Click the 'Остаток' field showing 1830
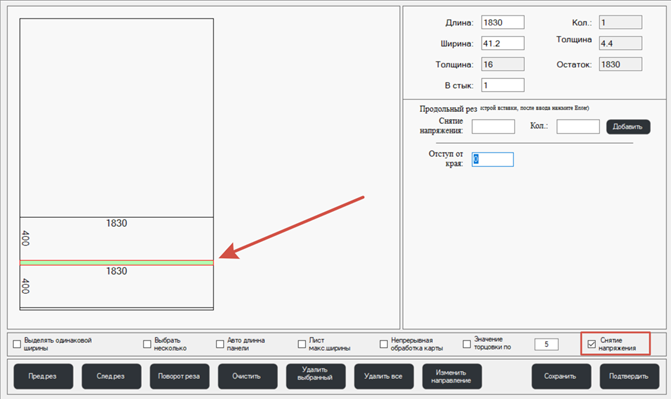The height and width of the screenshot is (399, 671). [620, 64]
